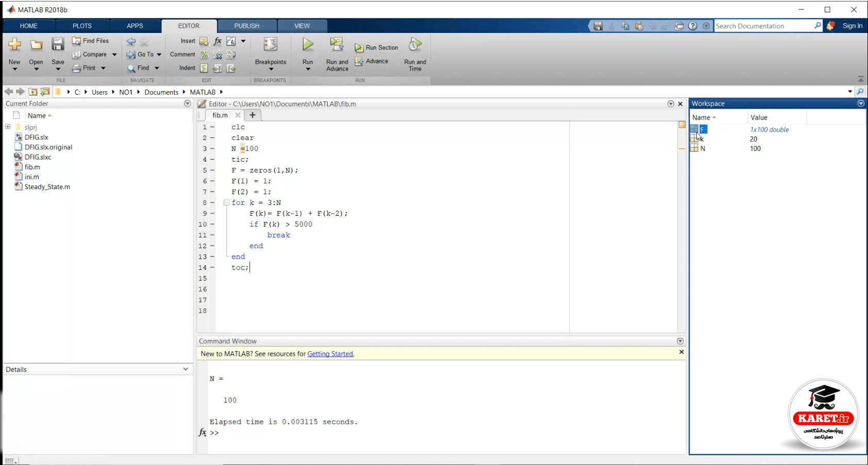Click the Help question mark icon
868x465 pixels.
coord(693,26)
